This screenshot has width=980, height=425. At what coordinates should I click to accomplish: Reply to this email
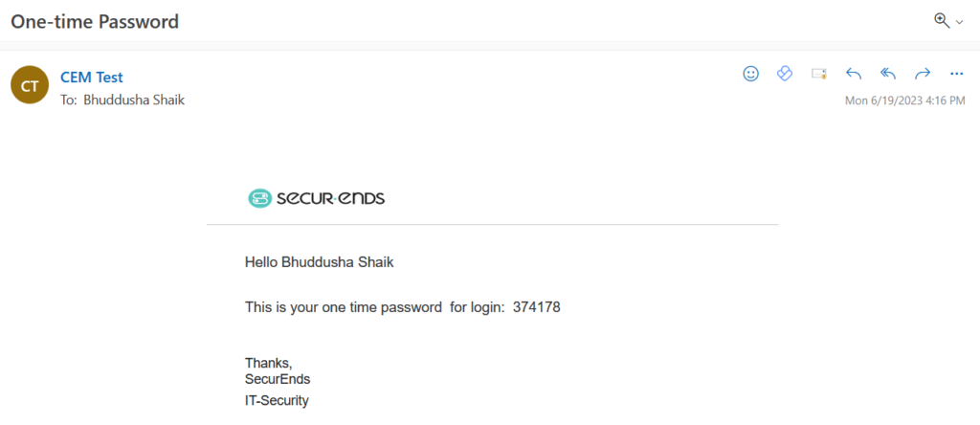click(853, 74)
